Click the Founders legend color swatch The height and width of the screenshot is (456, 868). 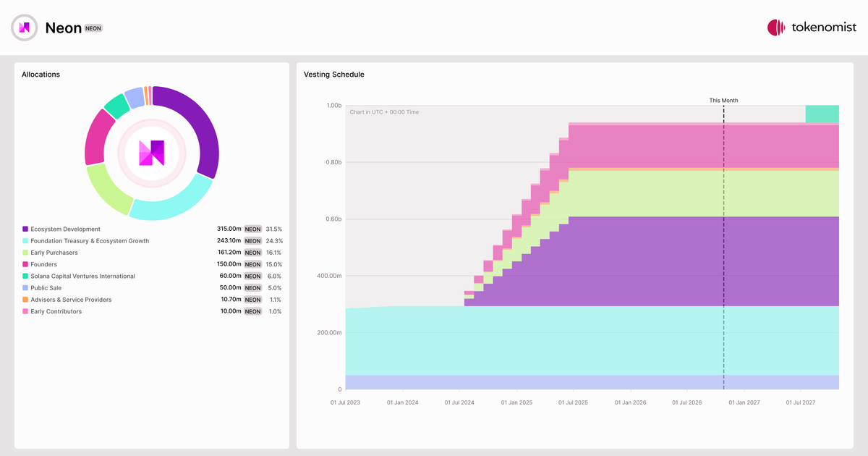(25, 264)
